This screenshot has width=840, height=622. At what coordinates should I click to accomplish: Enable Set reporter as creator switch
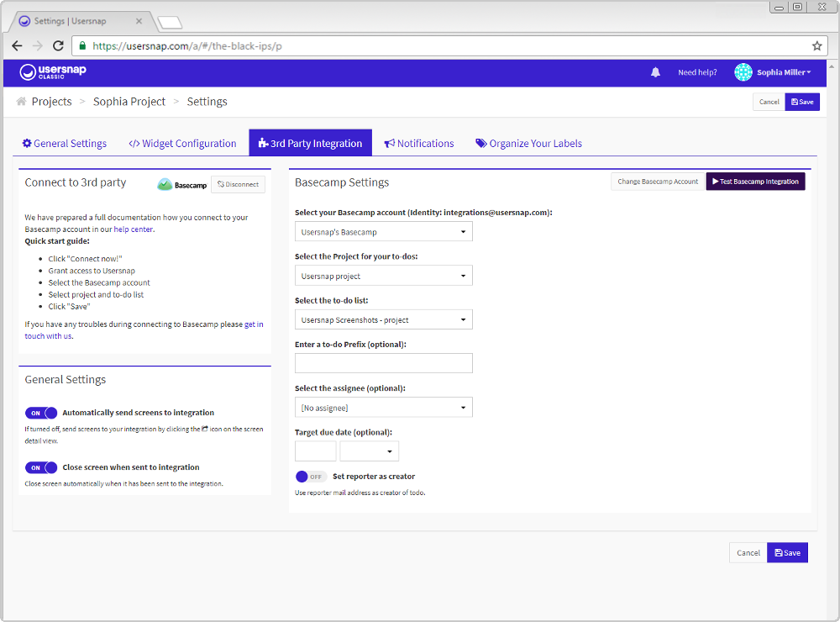pos(311,477)
